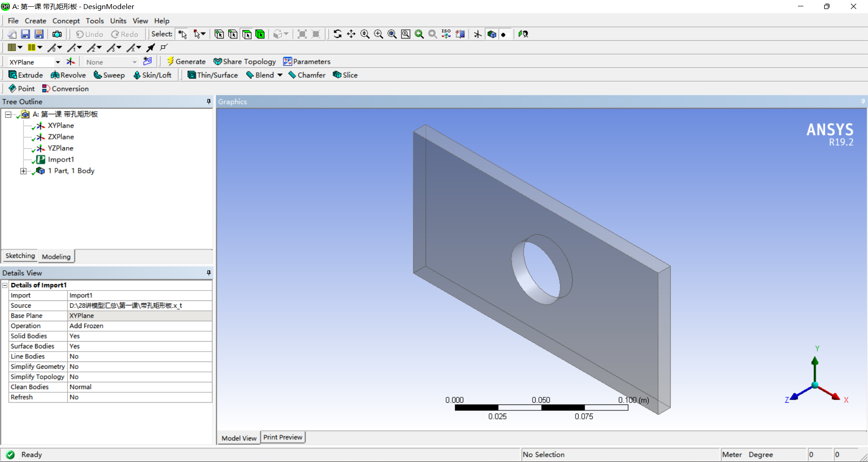Image resolution: width=868 pixels, height=462 pixels.
Task: Switch to the Sketching tab
Action: coord(20,256)
